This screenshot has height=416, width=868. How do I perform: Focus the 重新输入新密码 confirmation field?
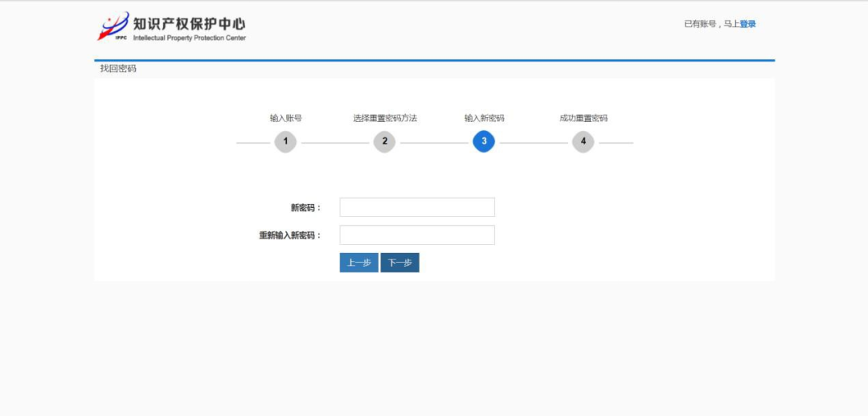pyautogui.click(x=417, y=235)
